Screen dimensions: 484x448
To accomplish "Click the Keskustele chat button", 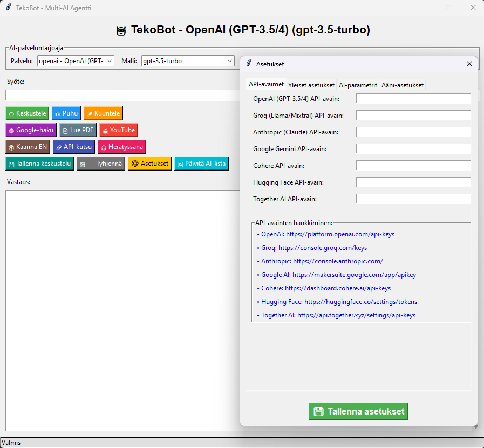I will point(27,113).
